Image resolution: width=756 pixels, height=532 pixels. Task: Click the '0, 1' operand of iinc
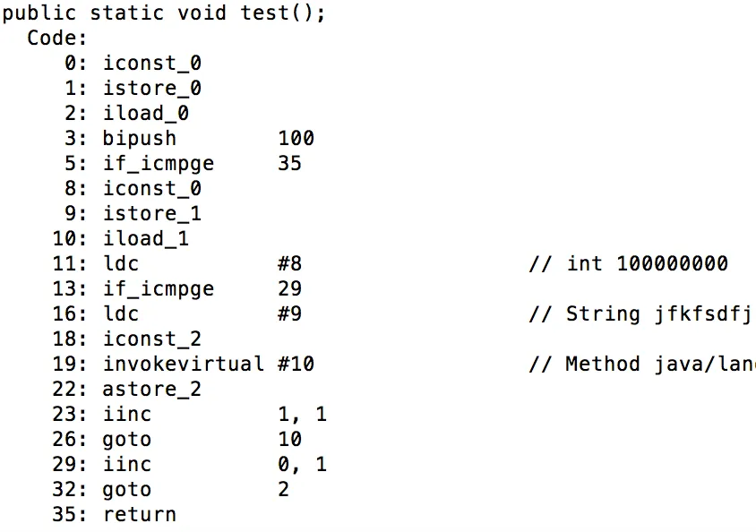[x=303, y=465]
